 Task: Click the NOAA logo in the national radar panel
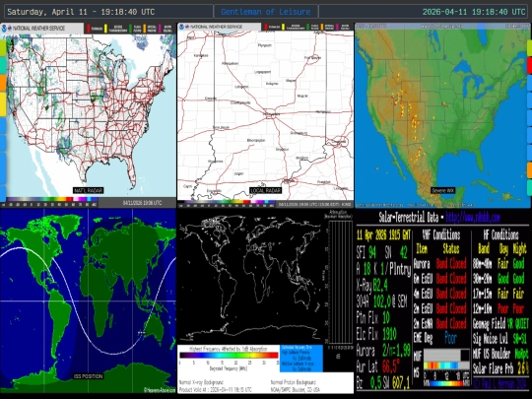[4, 29]
